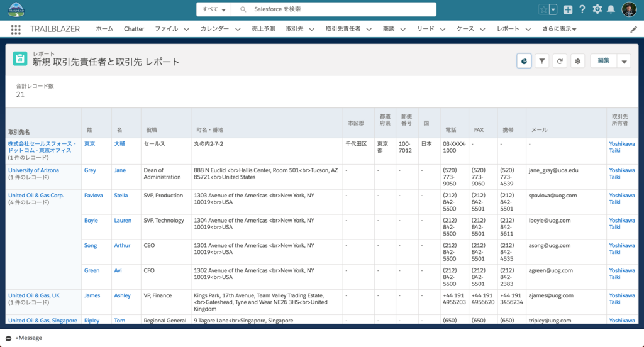This screenshot has height=347, width=644.
Task: Click the pencil edit navigation icon
Action: pos(634,29)
